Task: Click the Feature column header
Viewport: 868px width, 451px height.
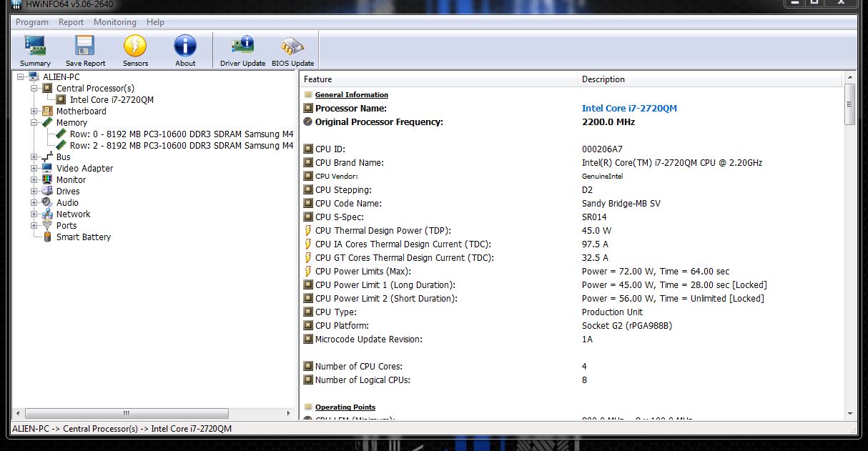Action: (x=436, y=79)
